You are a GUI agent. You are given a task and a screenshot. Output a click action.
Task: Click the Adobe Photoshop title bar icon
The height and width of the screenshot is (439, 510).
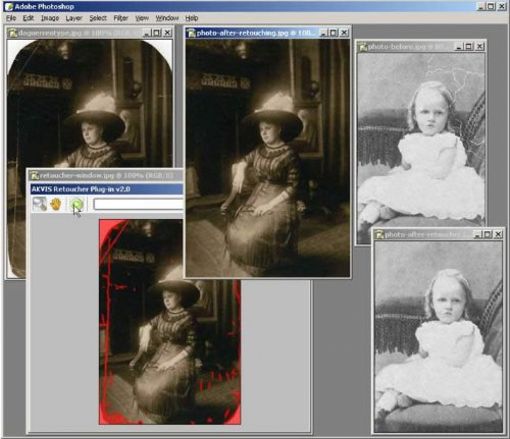click(9, 7)
